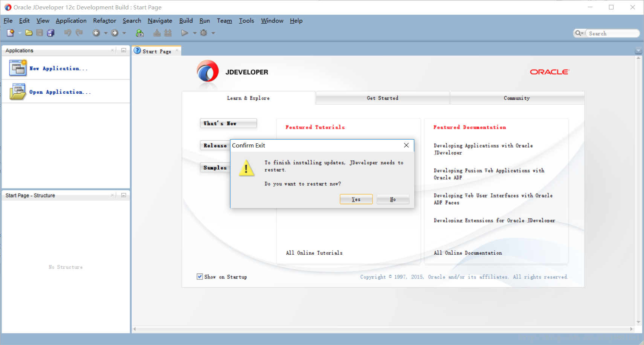This screenshot has height=345, width=644.
Task: Open the Window menu
Action: pos(272,21)
